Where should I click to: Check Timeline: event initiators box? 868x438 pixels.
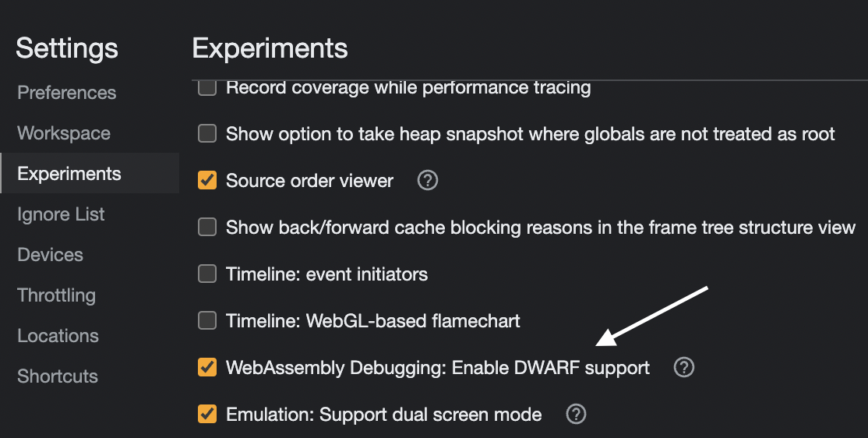[x=206, y=274]
